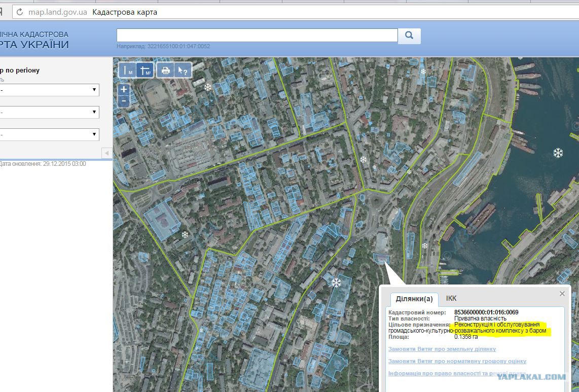The image size is (579, 392).
Task: Select the distance measurement tool (м)
Action: click(128, 70)
